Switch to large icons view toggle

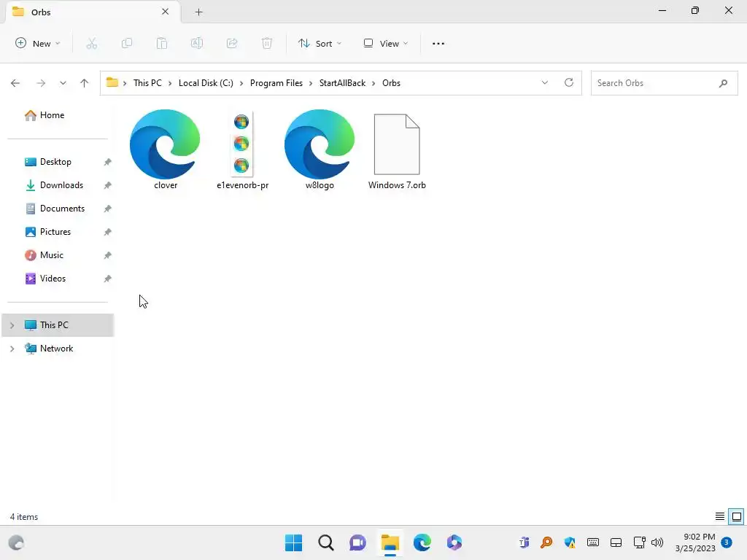tap(737, 516)
